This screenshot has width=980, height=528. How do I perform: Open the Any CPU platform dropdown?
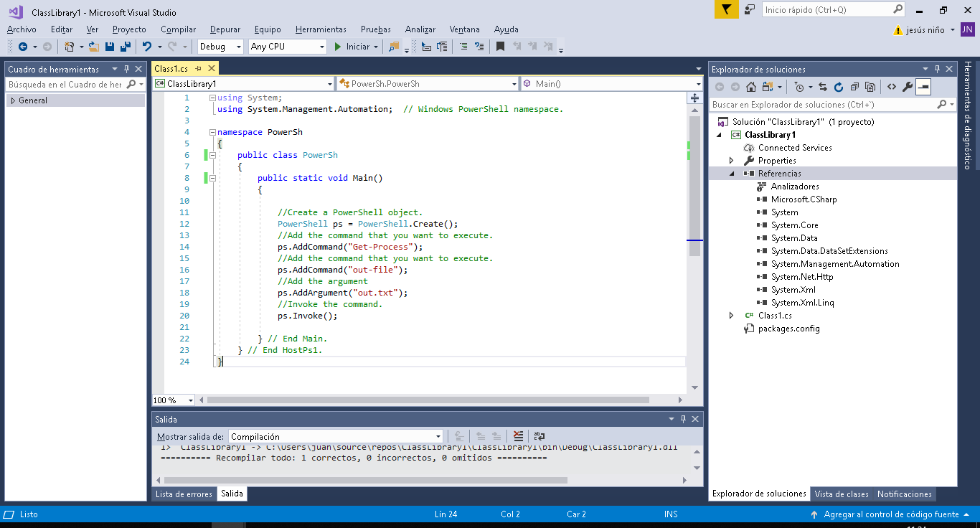point(321,46)
